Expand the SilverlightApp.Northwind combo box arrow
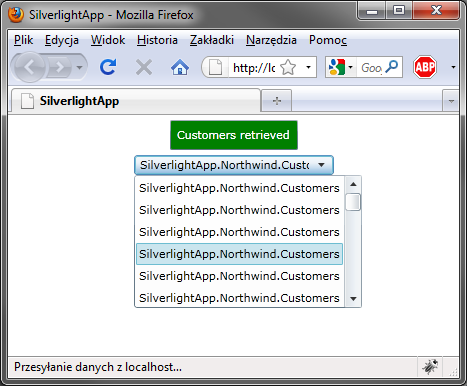The height and width of the screenshot is (386, 467). point(321,165)
